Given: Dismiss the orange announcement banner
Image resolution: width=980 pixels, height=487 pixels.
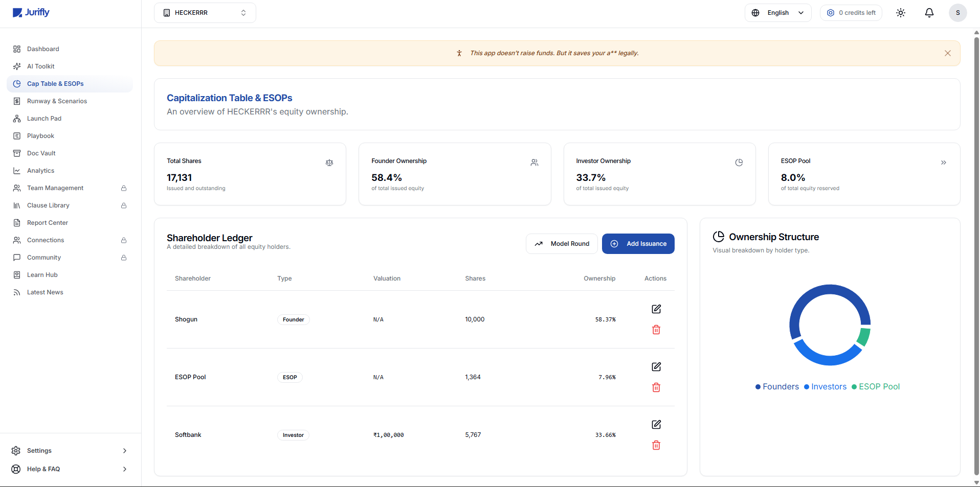Looking at the screenshot, I should point(947,53).
